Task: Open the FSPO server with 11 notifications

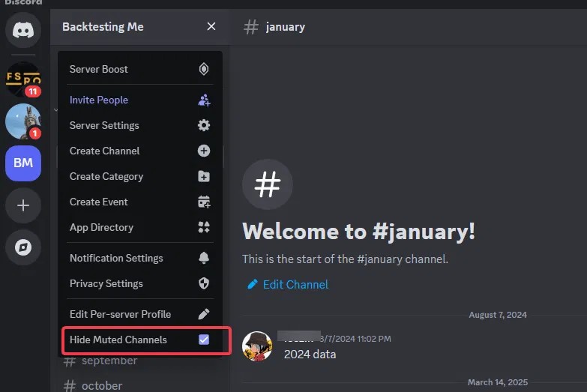Action: click(x=23, y=79)
